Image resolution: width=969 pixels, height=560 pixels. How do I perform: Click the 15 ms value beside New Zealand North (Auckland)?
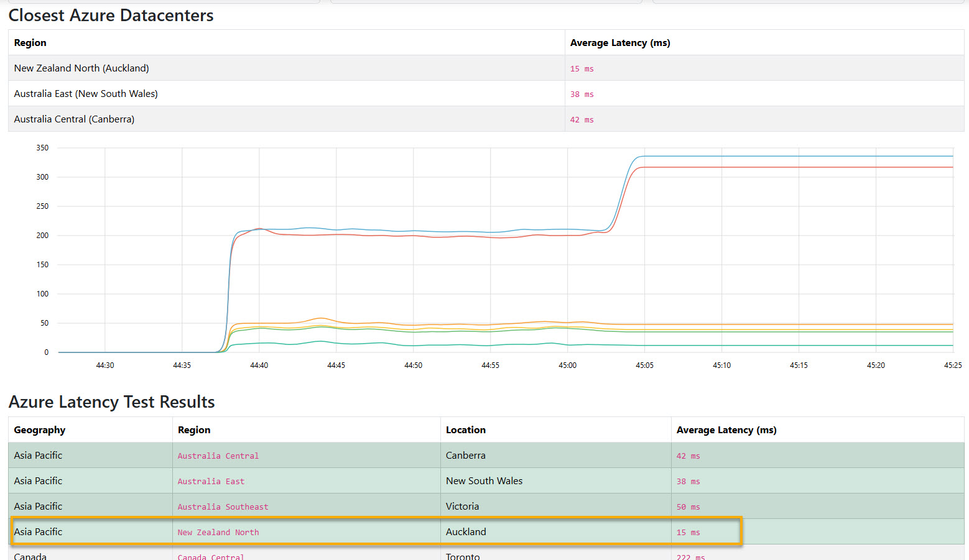582,69
